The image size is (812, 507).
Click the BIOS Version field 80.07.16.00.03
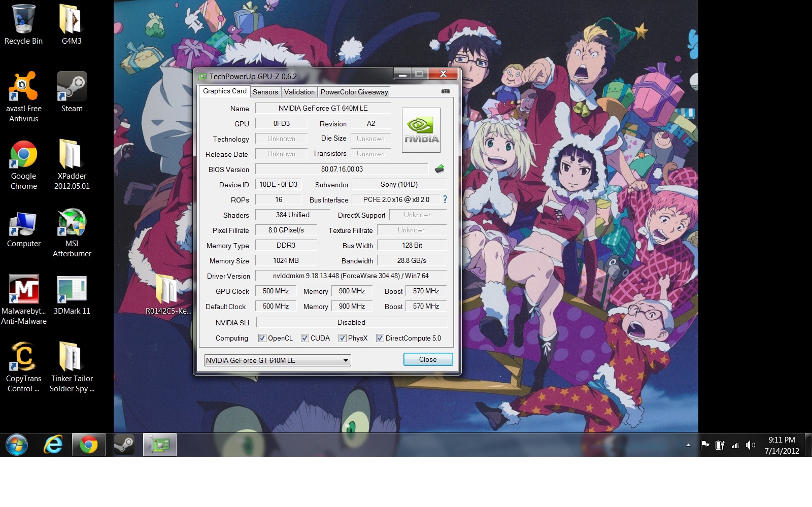coord(342,169)
